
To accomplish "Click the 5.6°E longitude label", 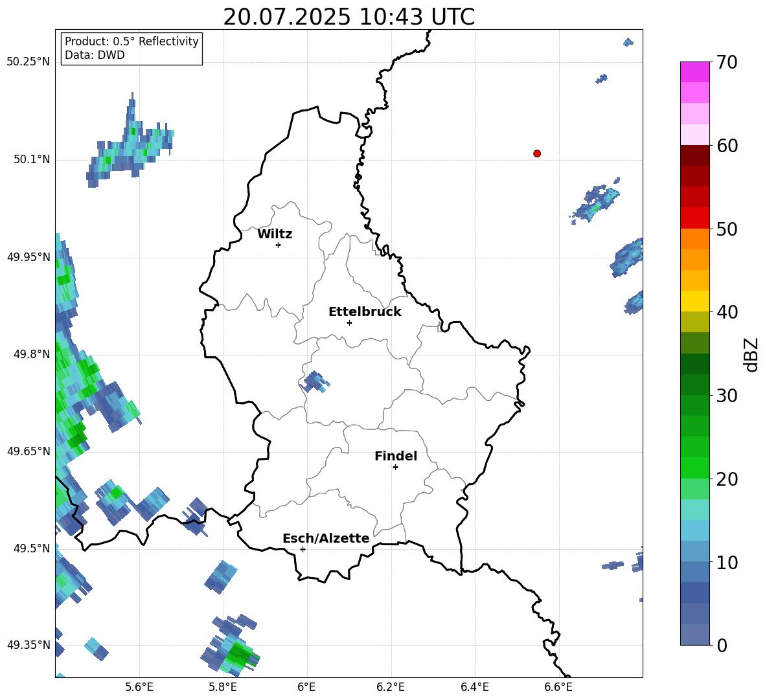I will (x=139, y=687).
